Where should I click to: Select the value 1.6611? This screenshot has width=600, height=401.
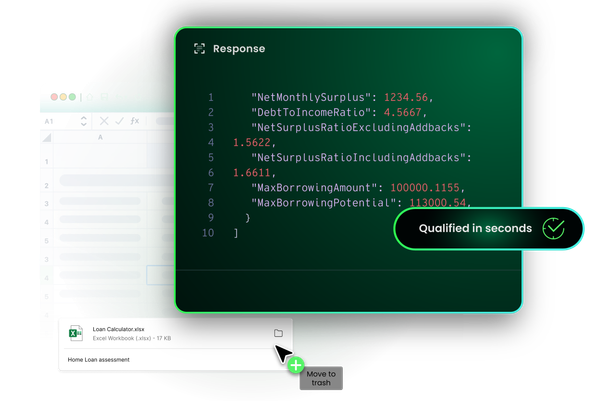point(252,173)
